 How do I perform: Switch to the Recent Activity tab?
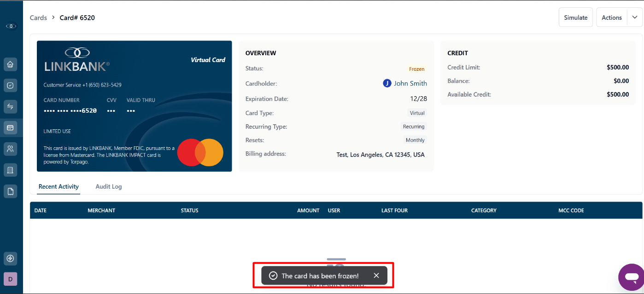59,186
